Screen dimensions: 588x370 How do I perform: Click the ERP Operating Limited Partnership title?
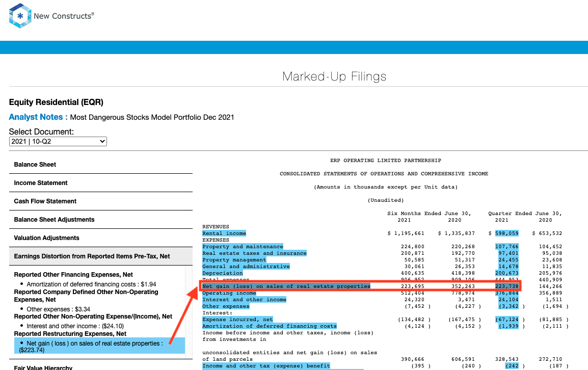(x=386, y=161)
